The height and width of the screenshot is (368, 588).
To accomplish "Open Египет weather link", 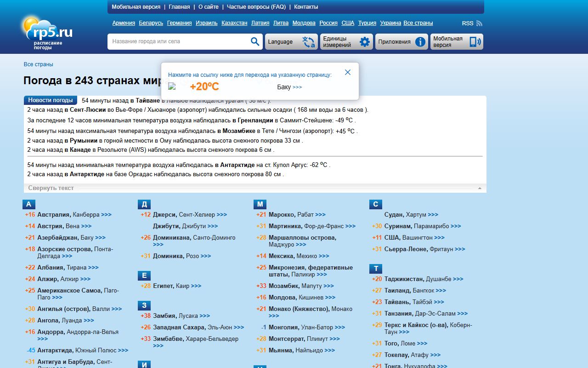I will [164, 286].
